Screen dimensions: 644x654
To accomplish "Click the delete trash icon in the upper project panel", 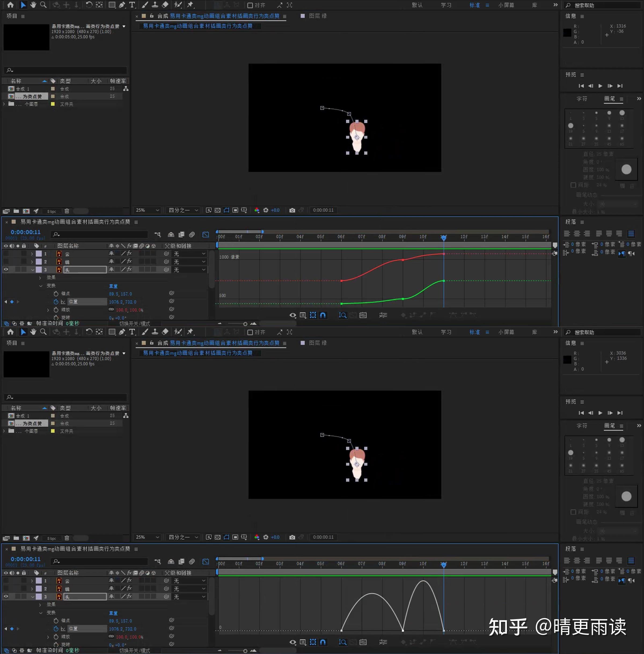I will click(67, 211).
